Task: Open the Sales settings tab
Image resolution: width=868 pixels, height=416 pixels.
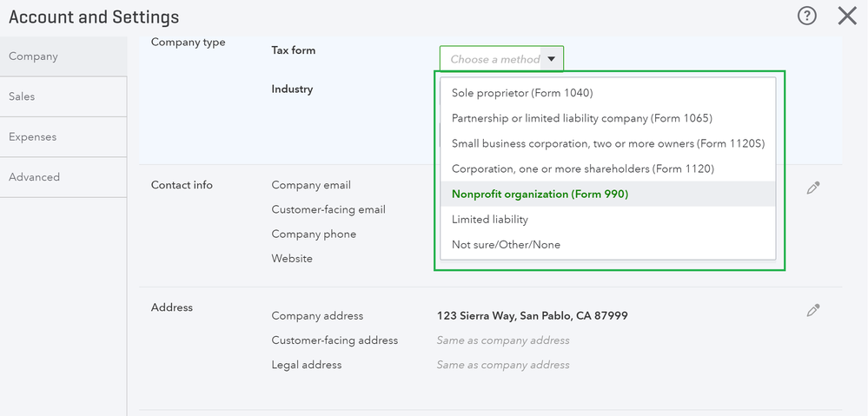Action: point(22,96)
